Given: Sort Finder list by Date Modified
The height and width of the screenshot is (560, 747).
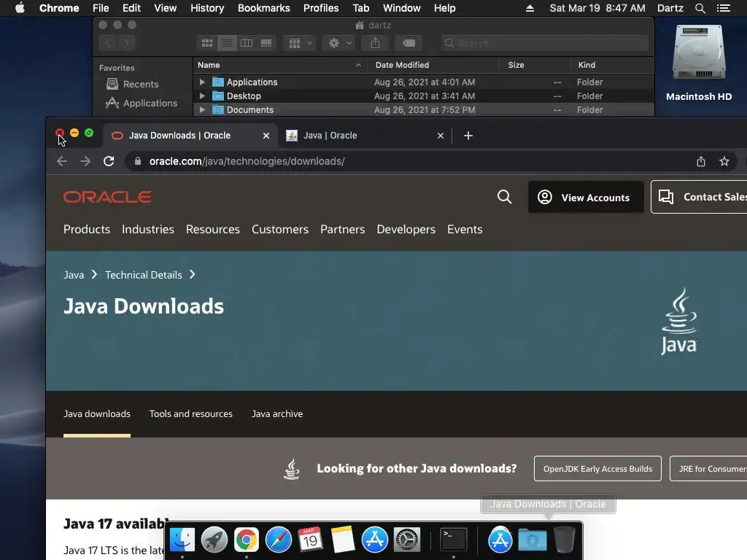Looking at the screenshot, I should (x=433, y=65).
